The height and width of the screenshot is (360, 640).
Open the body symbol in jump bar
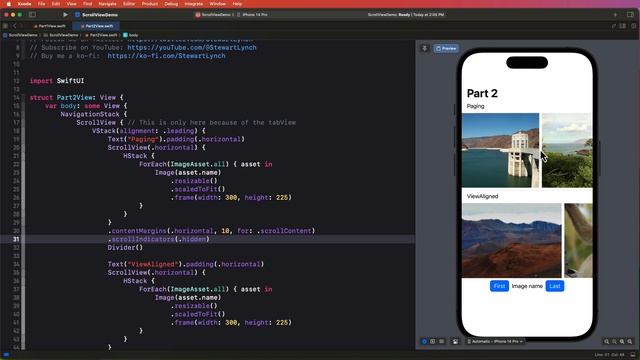131,35
